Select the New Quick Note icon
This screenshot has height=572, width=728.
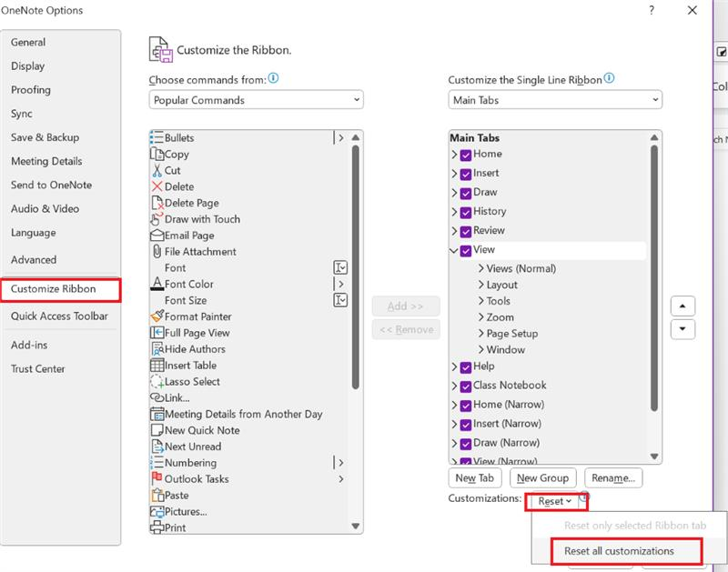pos(157,430)
